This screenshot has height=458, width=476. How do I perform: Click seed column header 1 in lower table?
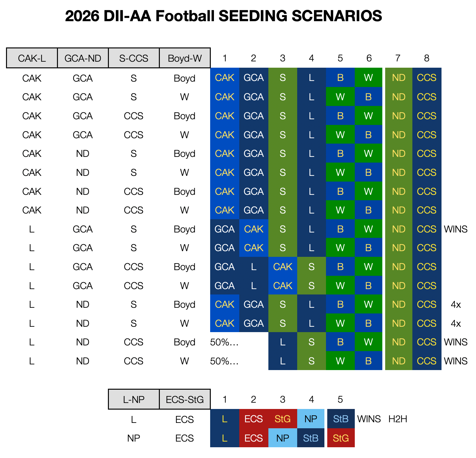pos(225,399)
